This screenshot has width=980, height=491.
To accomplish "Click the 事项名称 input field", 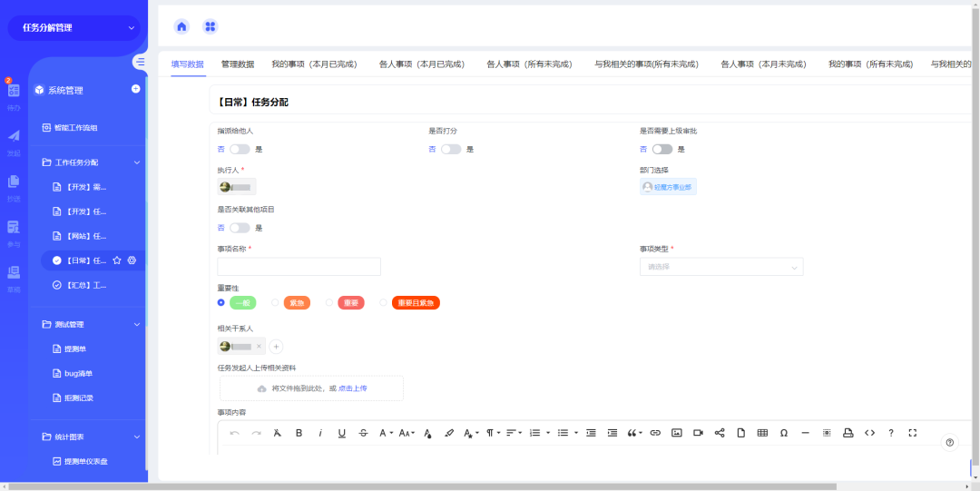I will pos(299,267).
